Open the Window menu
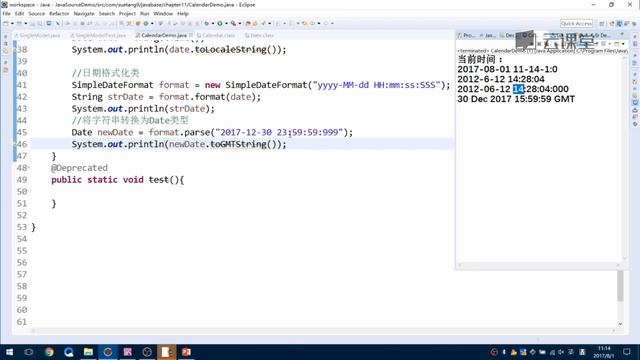 coord(163,13)
